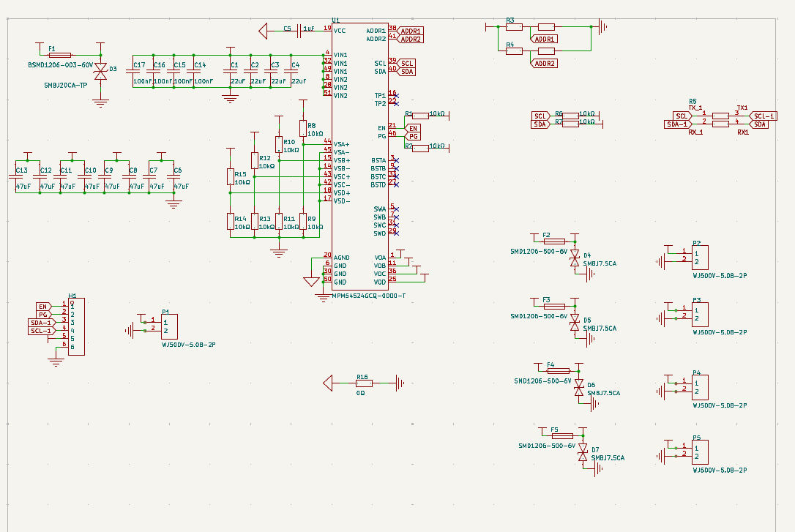This screenshot has height=532, width=795.
Task: Select the P1 terminal block connector
Action: click(169, 326)
